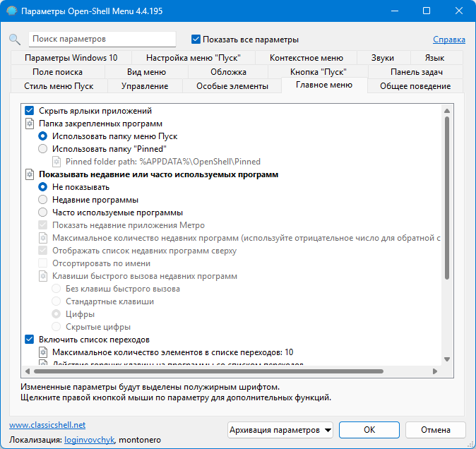Click horizontal scrollbar left arrow

tap(28, 371)
